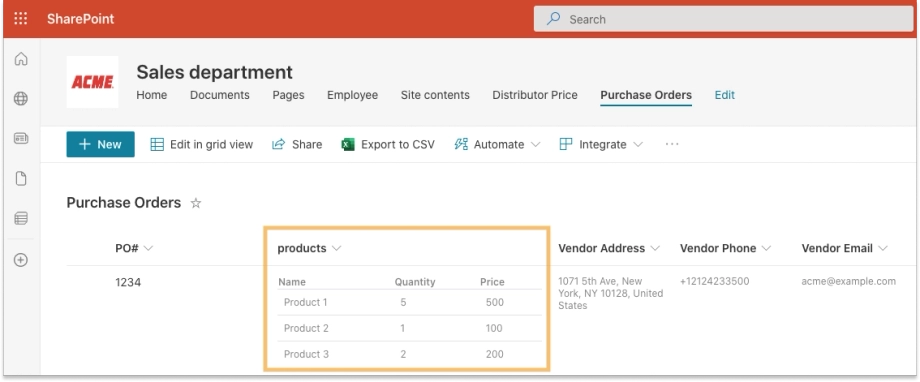Click the Share command
The height and width of the screenshot is (382, 920).
(297, 144)
